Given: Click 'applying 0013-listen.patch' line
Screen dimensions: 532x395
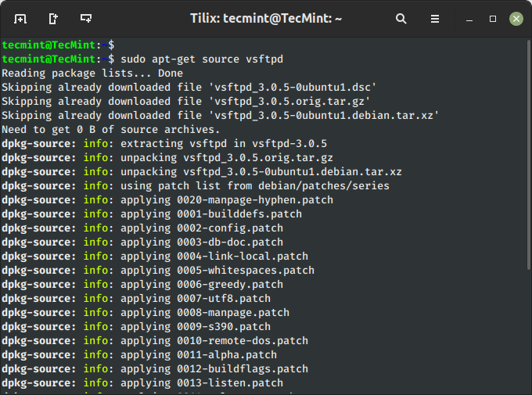Looking at the screenshot, I should [142, 383].
